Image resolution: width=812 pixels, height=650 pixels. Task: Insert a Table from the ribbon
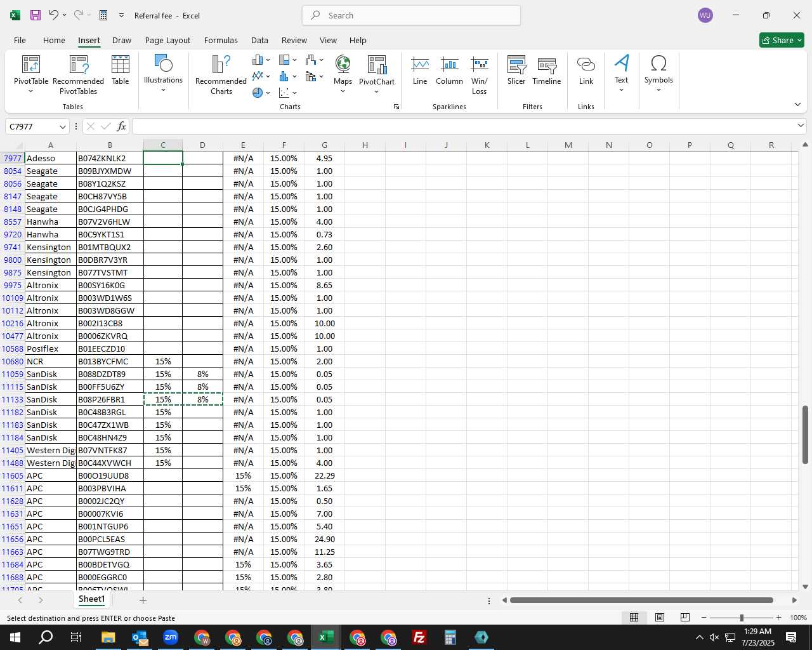coord(121,70)
